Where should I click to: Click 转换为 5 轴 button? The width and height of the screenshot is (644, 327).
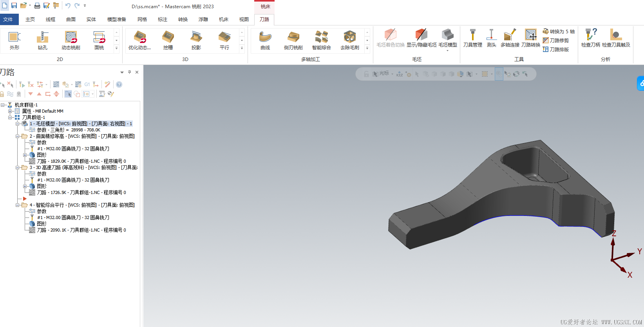(x=559, y=31)
